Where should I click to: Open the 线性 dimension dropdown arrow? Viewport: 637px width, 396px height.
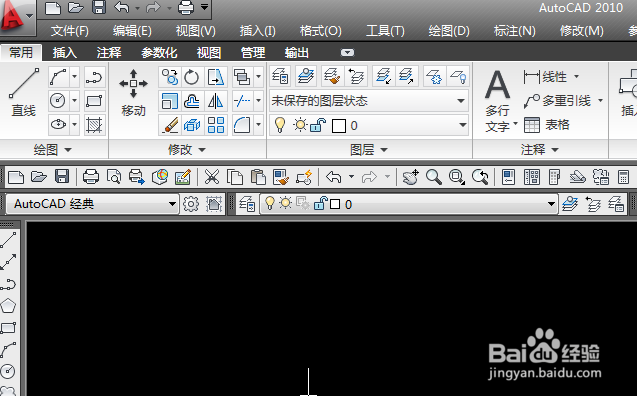576,76
